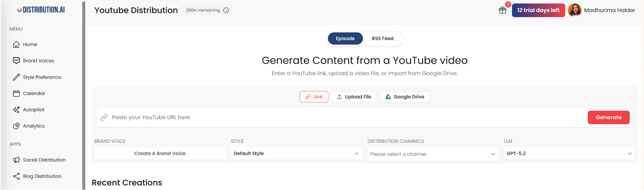Click the info icon beside 250m remaining
The height and width of the screenshot is (190, 644).
[226, 10]
